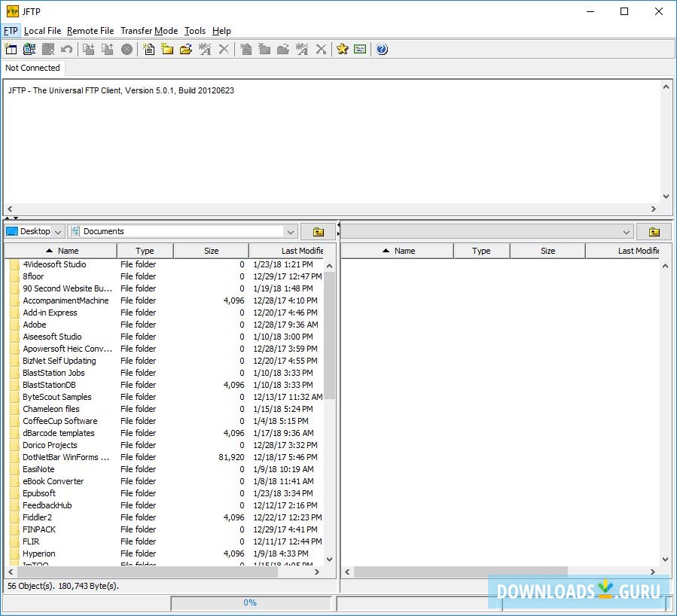Open the Desktop drive dropdown
The height and width of the screenshot is (616, 677).
point(59,232)
